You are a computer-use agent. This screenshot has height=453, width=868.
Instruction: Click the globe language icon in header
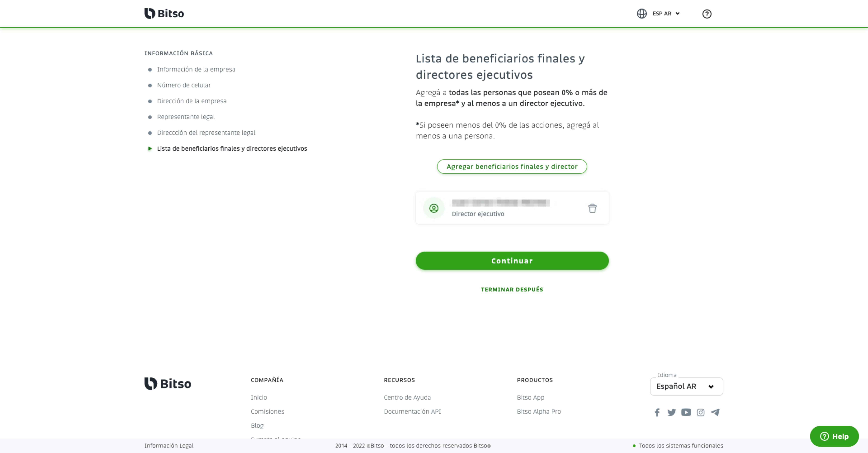point(642,13)
